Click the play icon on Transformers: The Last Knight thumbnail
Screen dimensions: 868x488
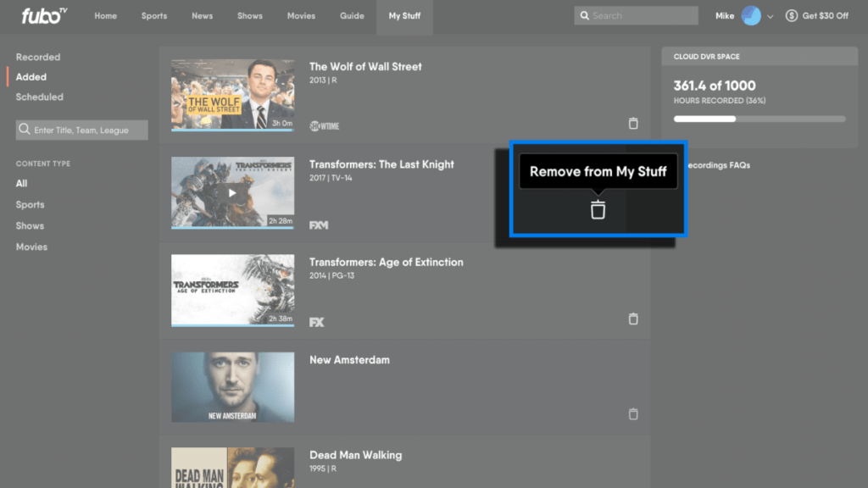pos(232,192)
